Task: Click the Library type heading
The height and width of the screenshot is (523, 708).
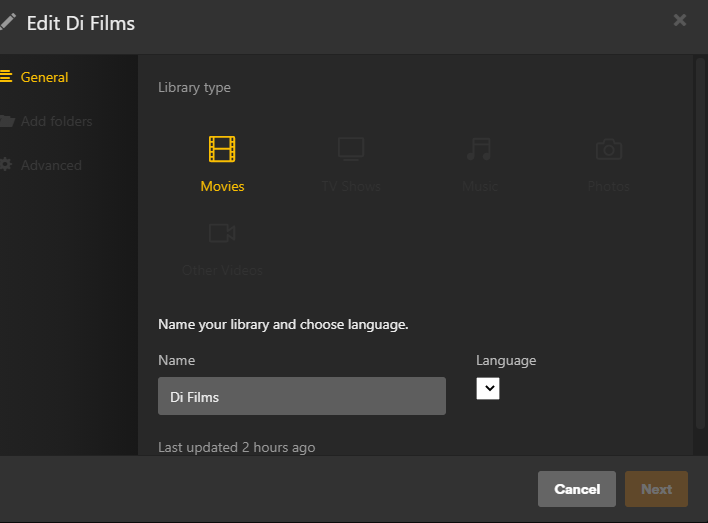Action: 194,87
